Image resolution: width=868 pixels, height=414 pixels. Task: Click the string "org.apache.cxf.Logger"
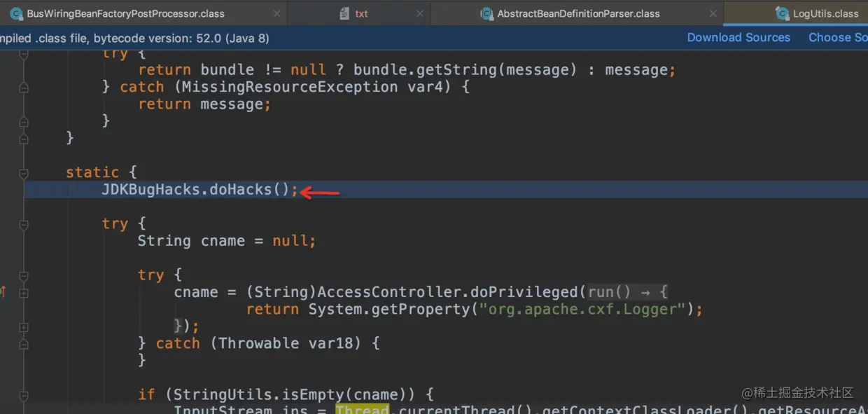tap(582, 309)
